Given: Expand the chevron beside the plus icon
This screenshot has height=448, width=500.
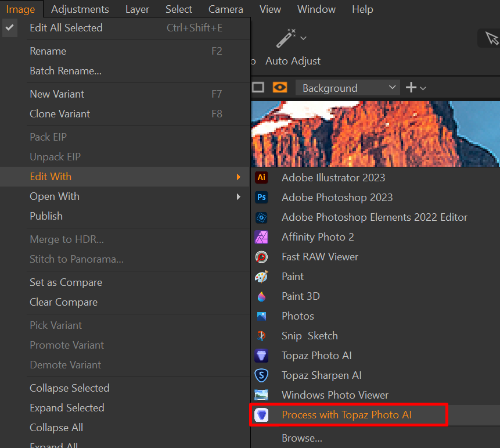Looking at the screenshot, I should [x=423, y=88].
